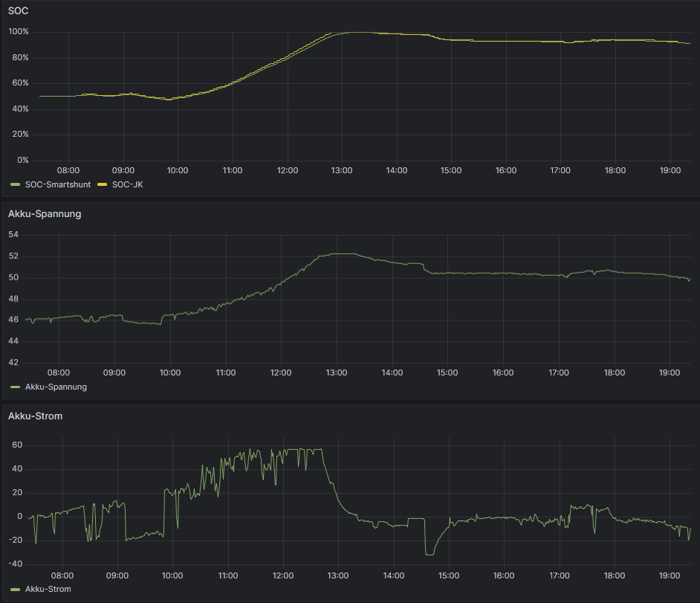Open the Akku-Spannung panel title menu

[45, 213]
